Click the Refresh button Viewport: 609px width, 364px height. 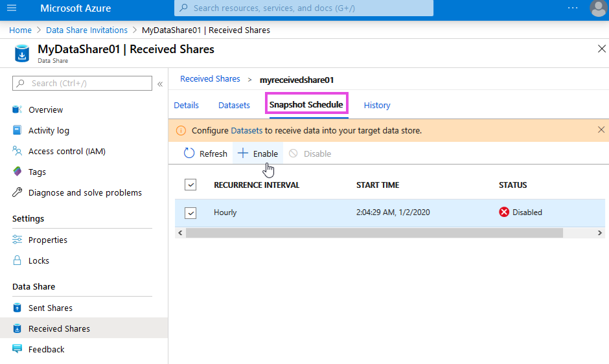[205, 154]
